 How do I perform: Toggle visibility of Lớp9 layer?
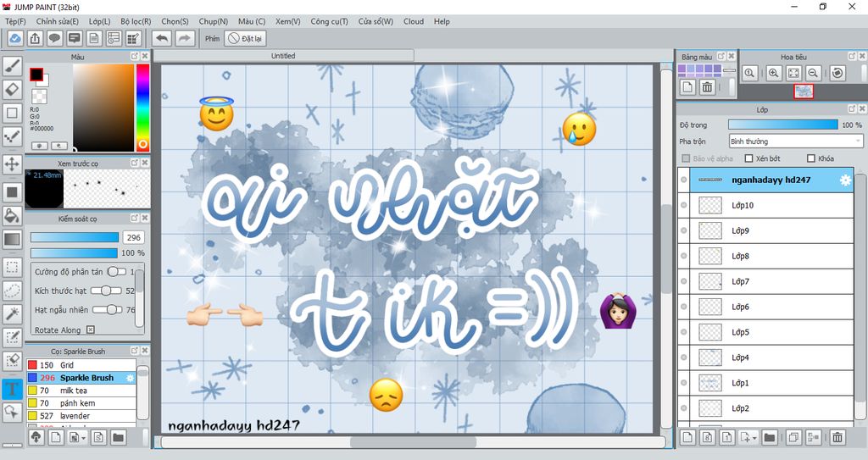684,230
